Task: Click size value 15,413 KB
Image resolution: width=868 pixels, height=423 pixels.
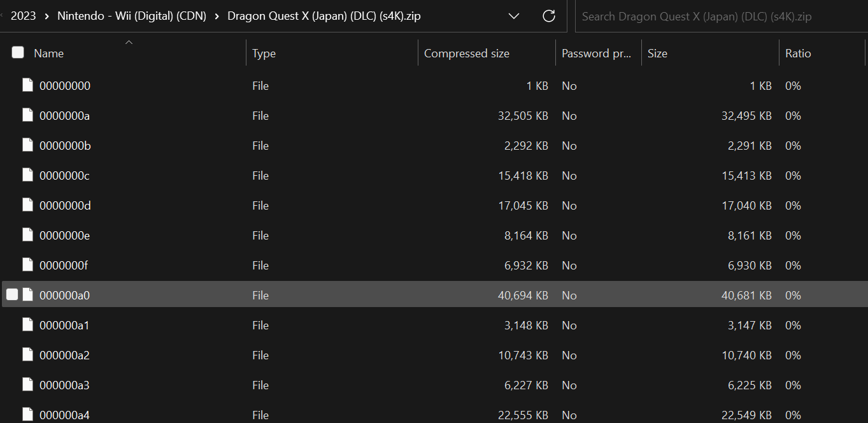Action: point(746,176)
